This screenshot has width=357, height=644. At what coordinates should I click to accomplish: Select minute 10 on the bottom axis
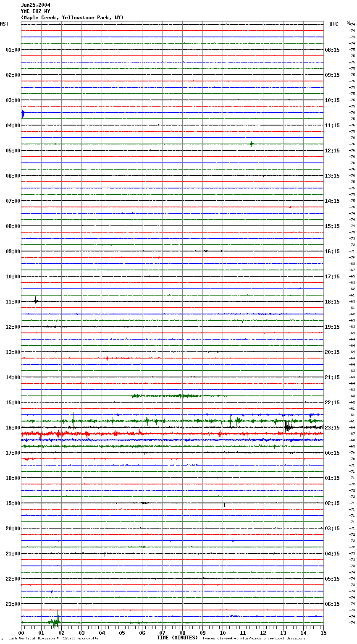[x=223, y=632]
